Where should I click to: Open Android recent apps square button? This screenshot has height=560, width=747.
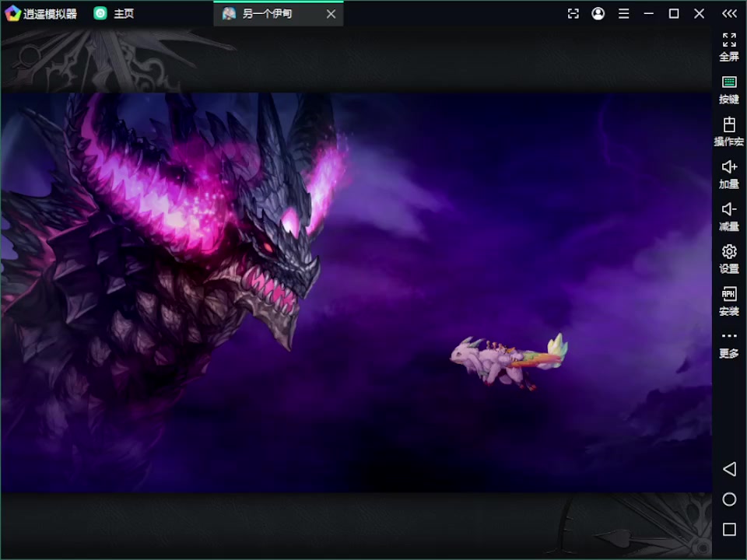[x=729, y=530]
